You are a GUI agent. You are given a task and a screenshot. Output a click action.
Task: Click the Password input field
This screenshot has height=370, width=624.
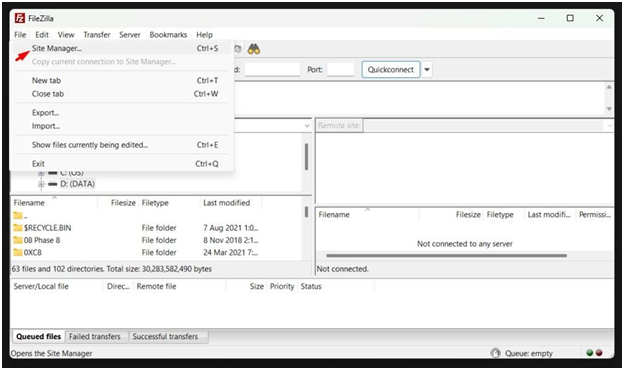[272, 70]
